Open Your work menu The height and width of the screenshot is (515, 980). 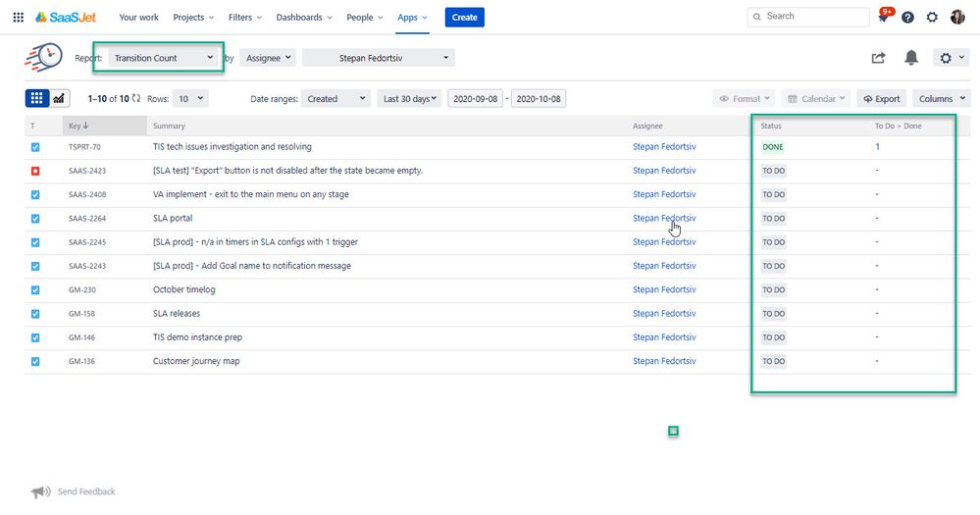pos(138,17)
